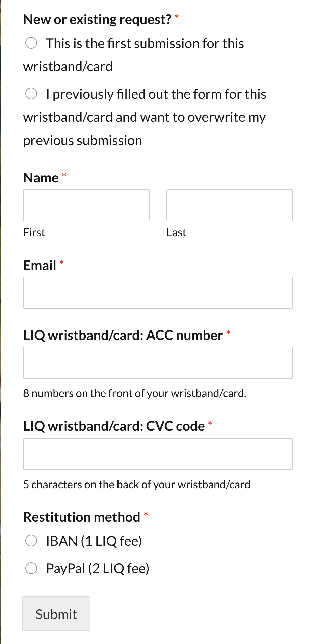315x644 pixels.
Task: Select the first submission radio button
Action: [x=31, y=43]
